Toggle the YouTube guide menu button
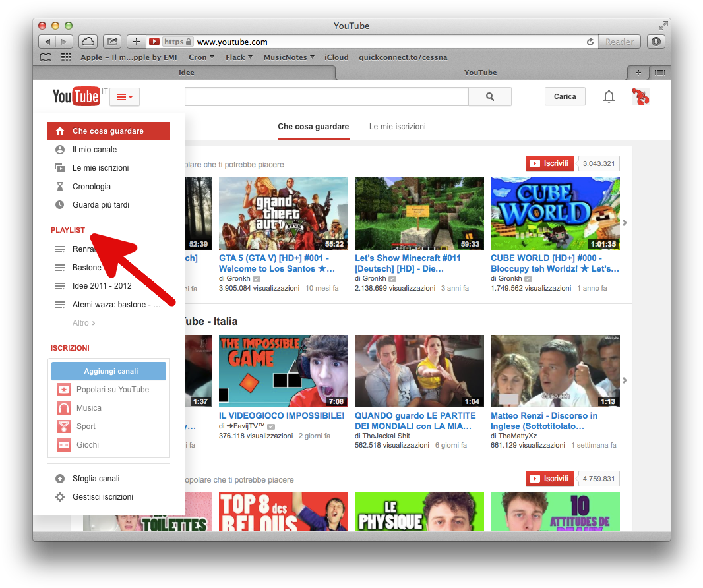 coord(125,98)
